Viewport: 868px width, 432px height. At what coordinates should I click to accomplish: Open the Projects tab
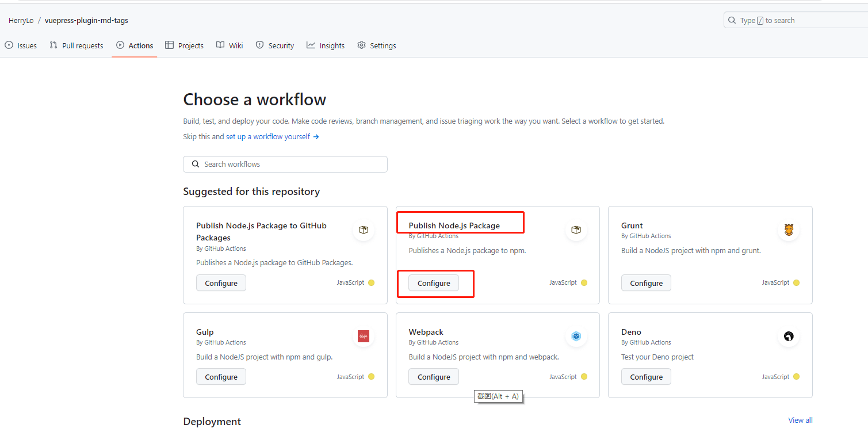click(184, 45)
